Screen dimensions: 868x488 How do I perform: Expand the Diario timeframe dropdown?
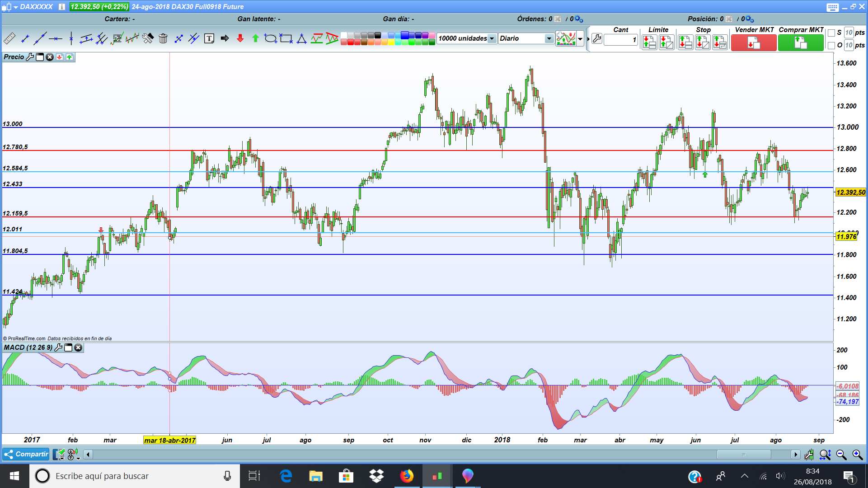(549, 39)
